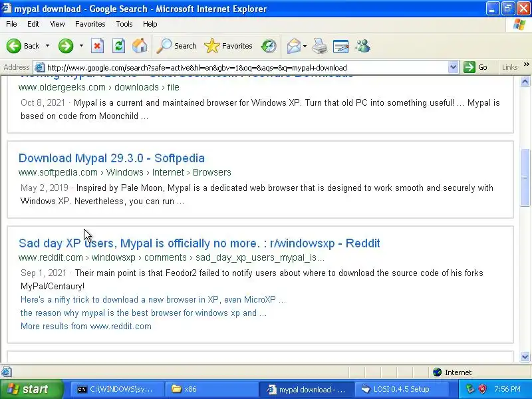Viewport: 532px width, 399px height.
Task: Open the Edit menu
Action: point(33,24)
